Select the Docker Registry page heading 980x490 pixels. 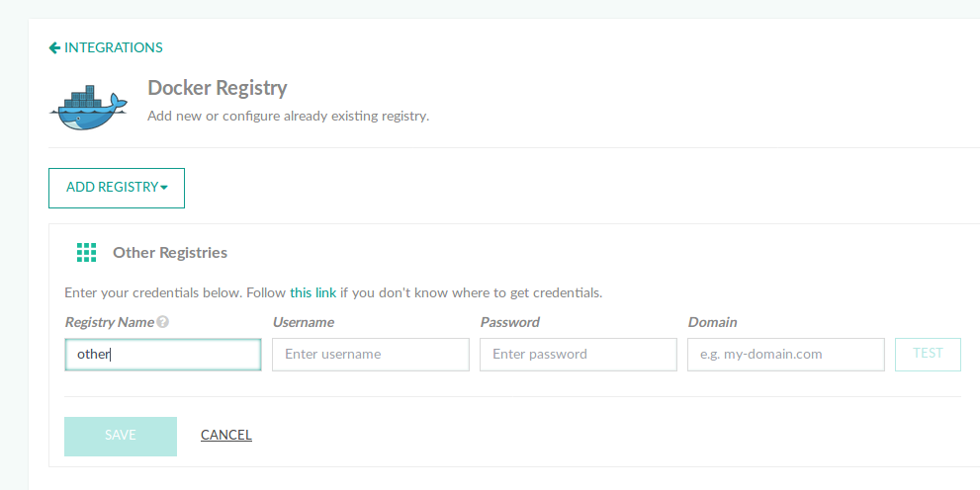pos(218,88)
